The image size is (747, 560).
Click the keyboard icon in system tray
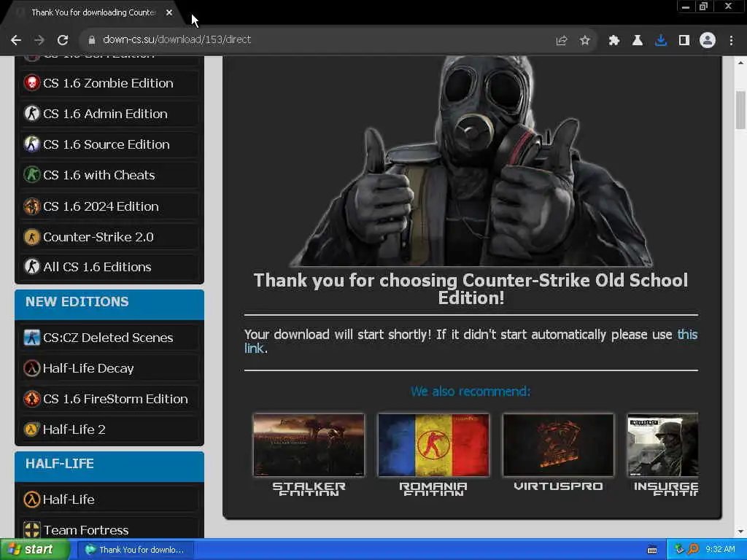tap(652, 550)
